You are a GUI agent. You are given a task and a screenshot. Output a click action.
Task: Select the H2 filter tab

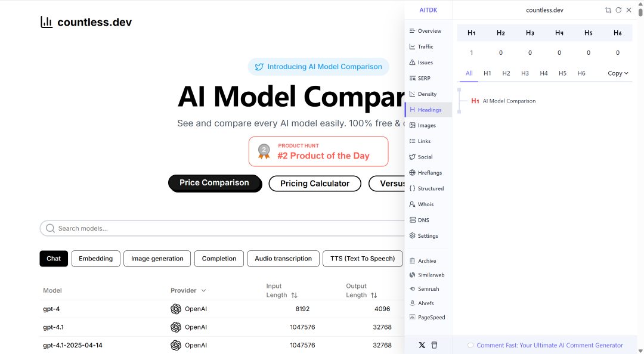pyautogui.click(x=506, y=73)
